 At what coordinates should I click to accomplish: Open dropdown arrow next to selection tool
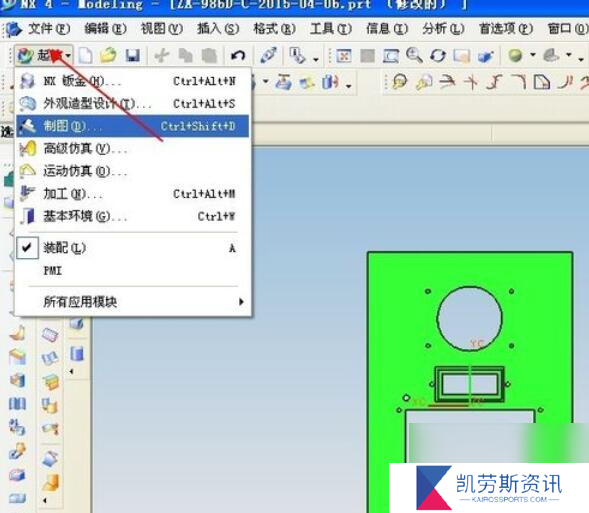(x=316, y=59)
